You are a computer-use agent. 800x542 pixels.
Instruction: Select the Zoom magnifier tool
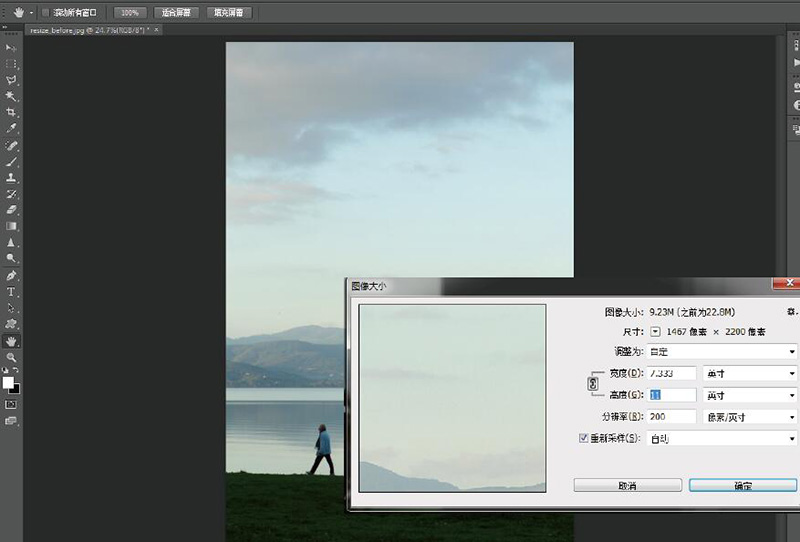pos(11,356)
